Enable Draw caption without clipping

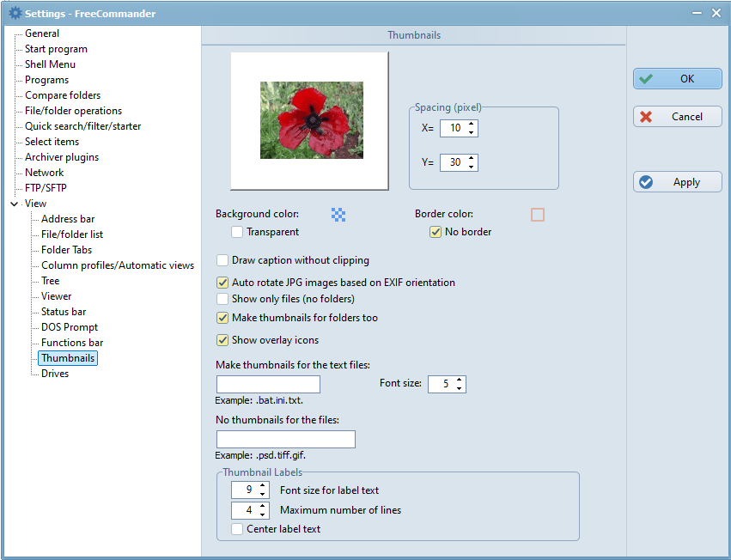coord(222,260)
